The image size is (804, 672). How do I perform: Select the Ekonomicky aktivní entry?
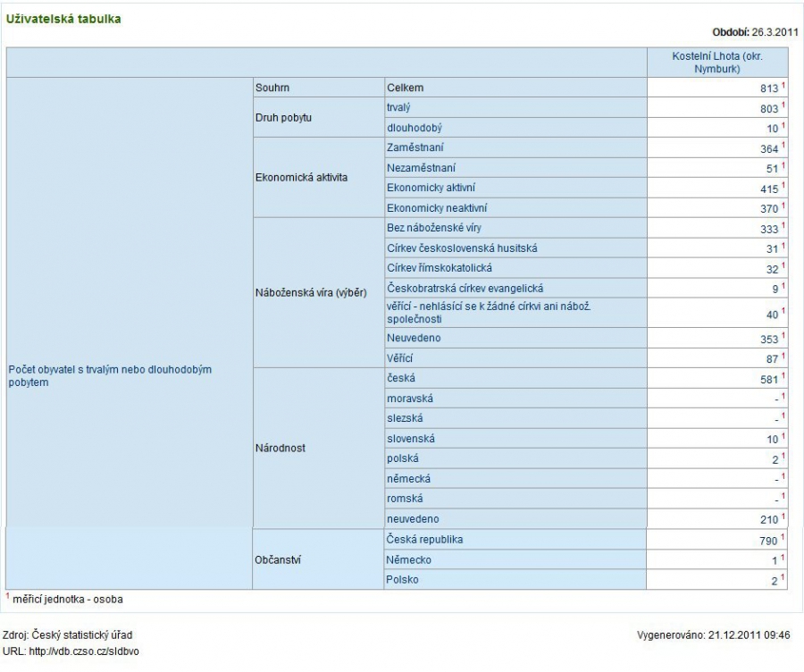pyautogui.click(x=431, y=188)
